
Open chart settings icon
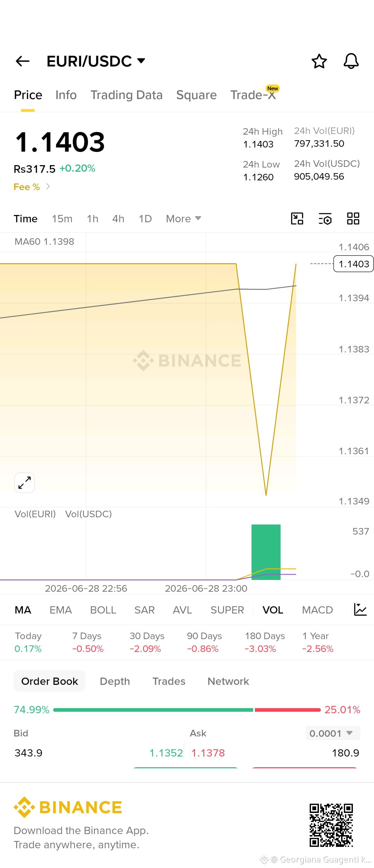[325, 219]
